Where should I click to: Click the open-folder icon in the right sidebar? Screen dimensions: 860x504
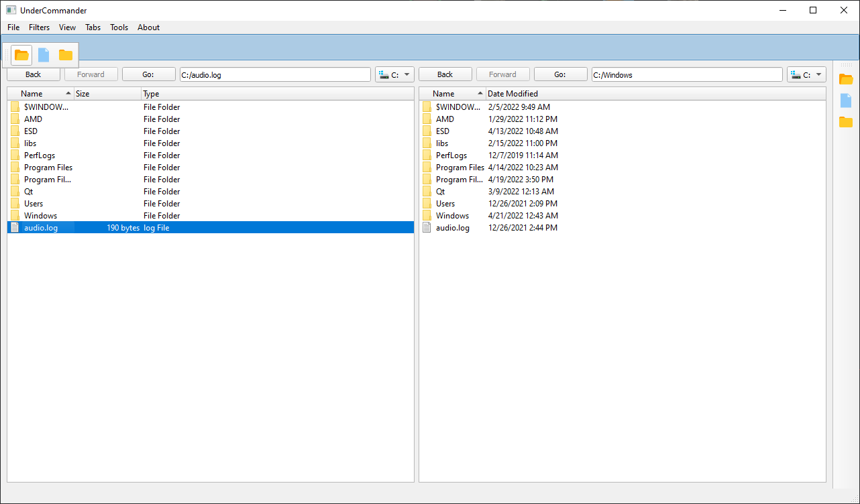[x=846, y=79]
